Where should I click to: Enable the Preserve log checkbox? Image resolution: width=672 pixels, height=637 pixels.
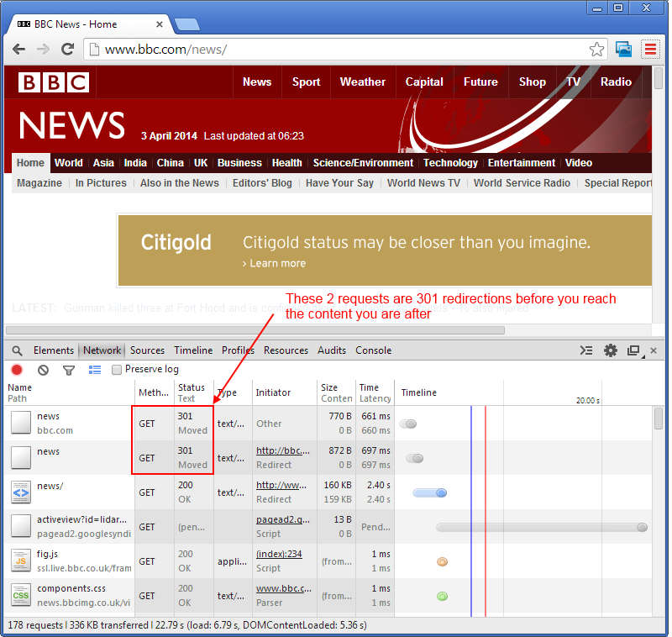click(x=117, y=370)
